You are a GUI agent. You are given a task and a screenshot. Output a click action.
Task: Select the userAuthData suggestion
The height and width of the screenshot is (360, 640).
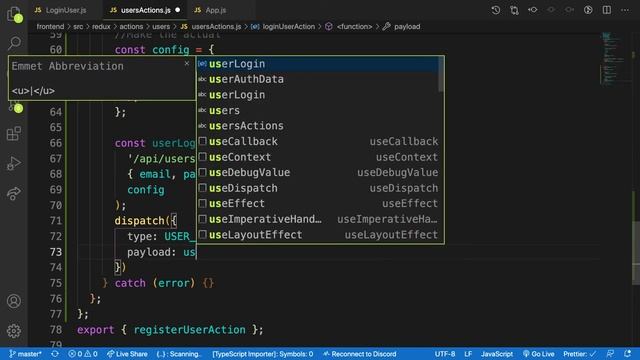coord(318,79)
